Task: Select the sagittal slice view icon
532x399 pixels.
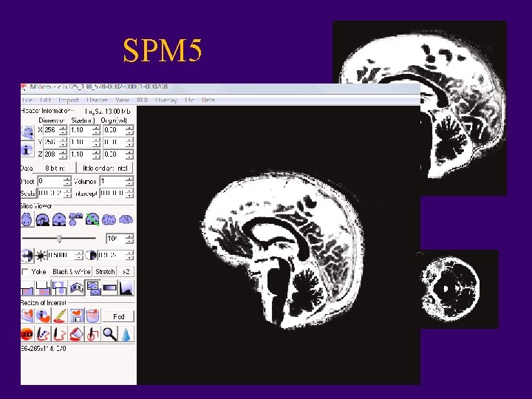Action: tap(43, 220)
